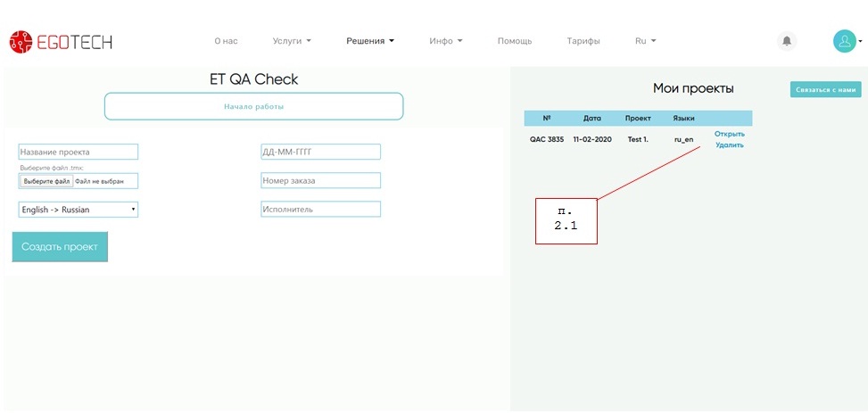Click the Открыть link for QAC 3835
The image size is (868, 413).
729,134
